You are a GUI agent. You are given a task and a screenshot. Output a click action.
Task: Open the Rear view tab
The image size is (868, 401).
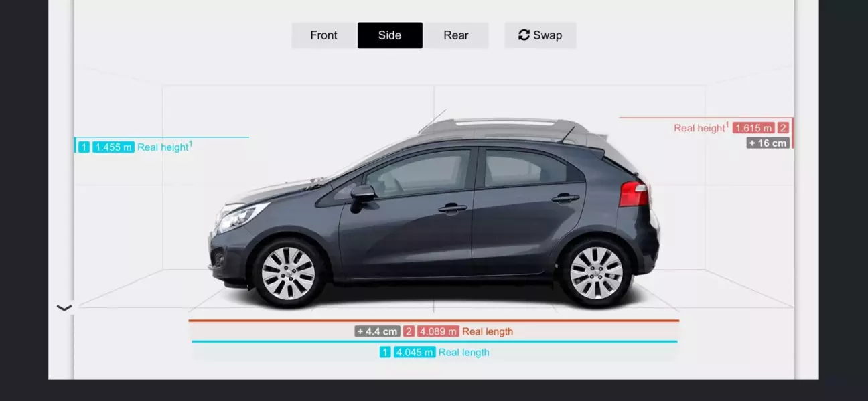click(x=455, y=35)
